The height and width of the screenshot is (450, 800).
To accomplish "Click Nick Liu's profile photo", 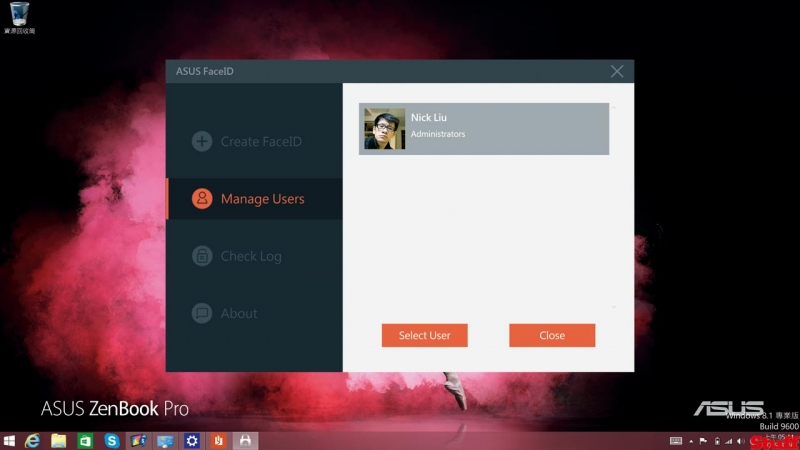I will coord(384,129).
